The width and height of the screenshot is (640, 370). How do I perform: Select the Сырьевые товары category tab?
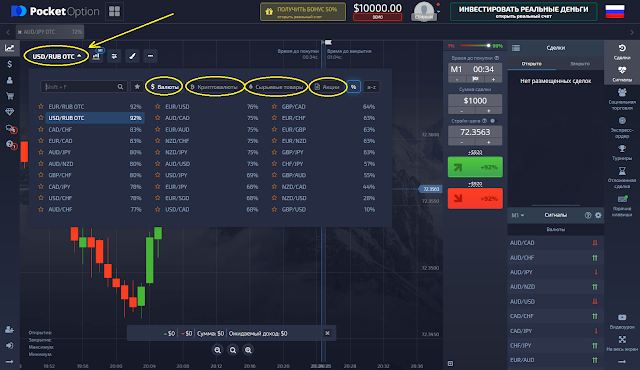(x=276, y=86)
